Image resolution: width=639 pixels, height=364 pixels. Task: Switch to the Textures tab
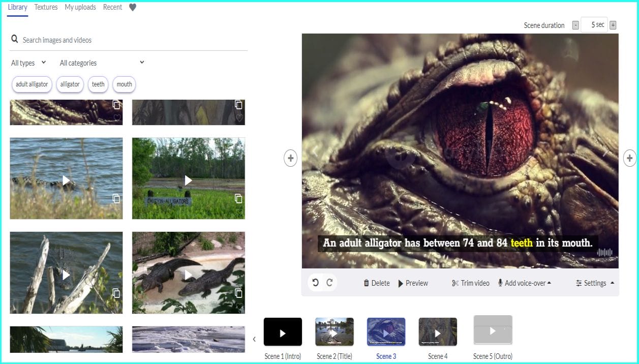click(x=46, y=8)
